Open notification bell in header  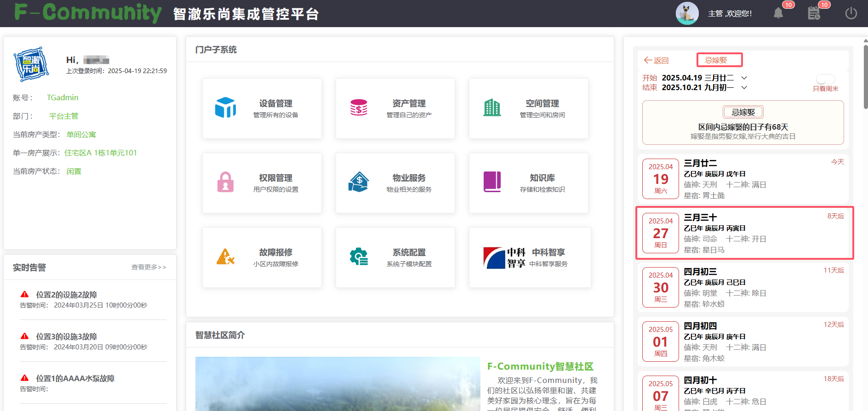(x=778, y=13)
